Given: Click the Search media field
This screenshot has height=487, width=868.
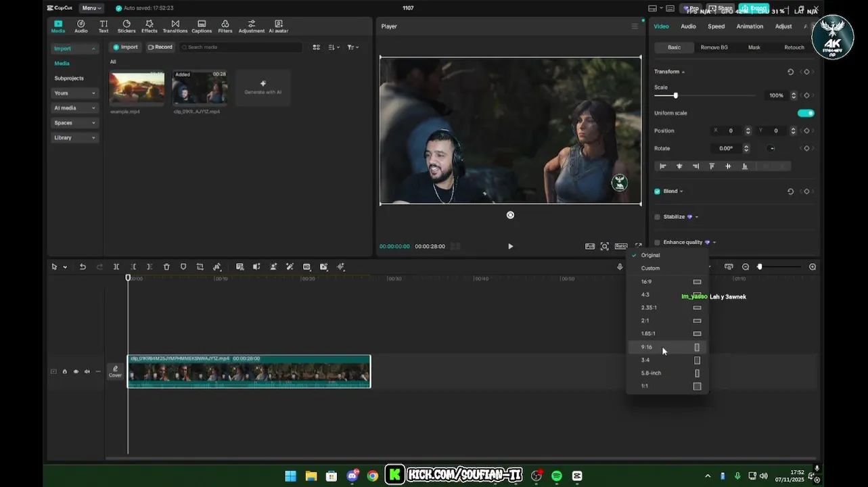Looking at the screenshot, I should click(x=241, y=47).
